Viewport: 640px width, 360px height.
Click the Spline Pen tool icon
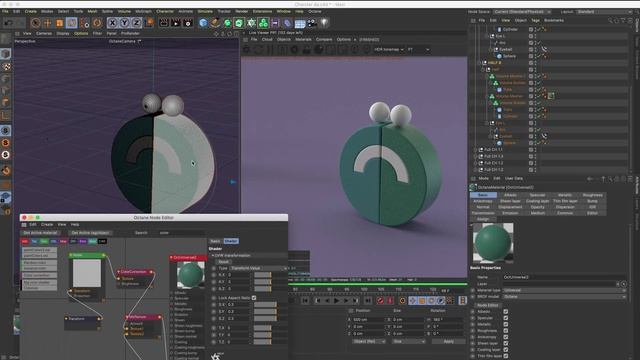(x=215, y=23)
